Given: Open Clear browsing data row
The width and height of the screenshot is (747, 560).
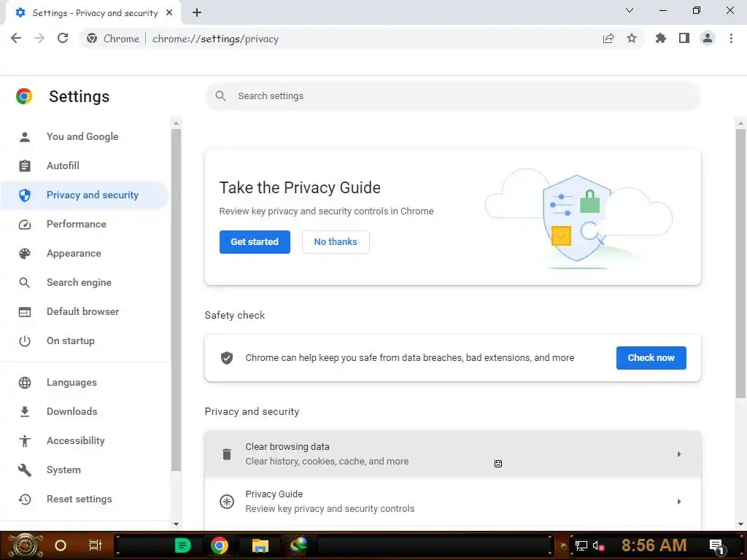Looking at the screenshot, I should tap(452, 454).
